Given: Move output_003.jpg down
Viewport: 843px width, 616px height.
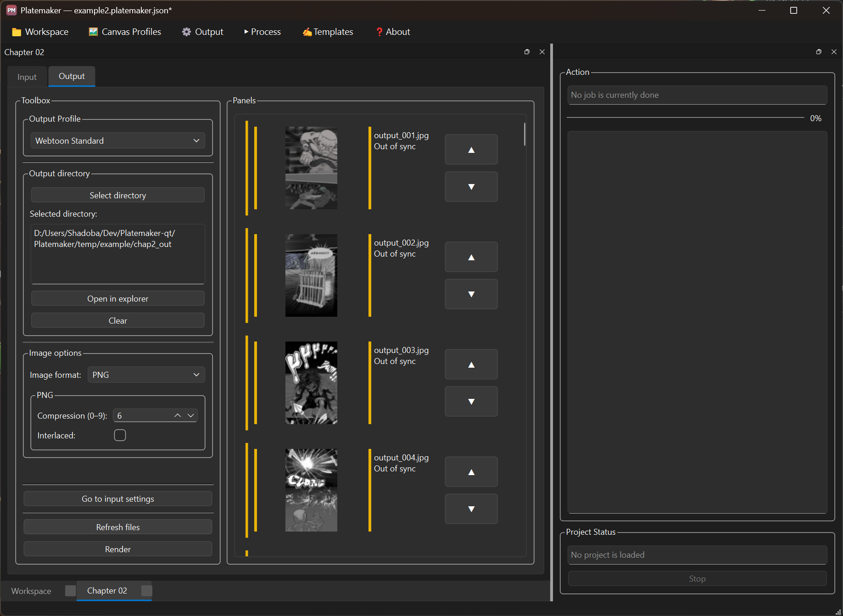Looking at the screenshot, I should [471, 401].
